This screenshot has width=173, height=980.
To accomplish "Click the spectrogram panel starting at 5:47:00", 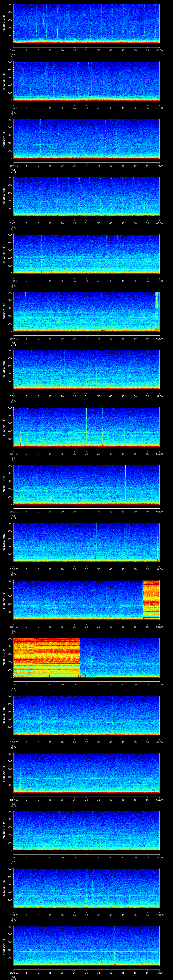I will (86, 197).
